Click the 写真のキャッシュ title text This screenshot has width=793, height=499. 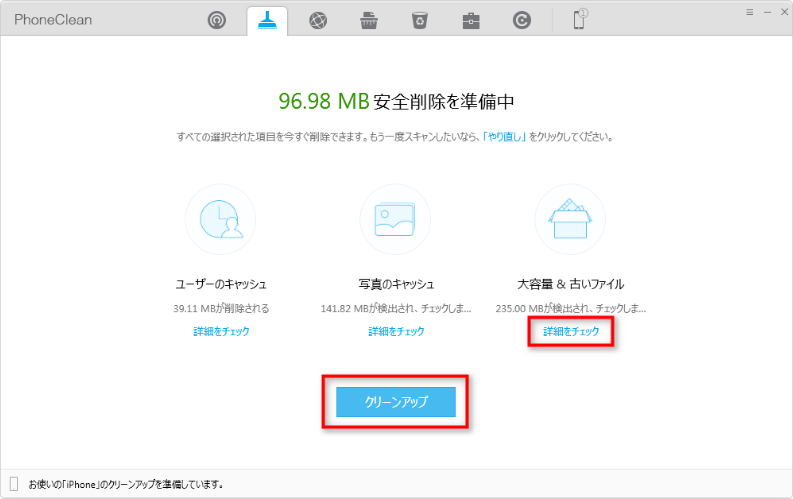pos(396,284)
